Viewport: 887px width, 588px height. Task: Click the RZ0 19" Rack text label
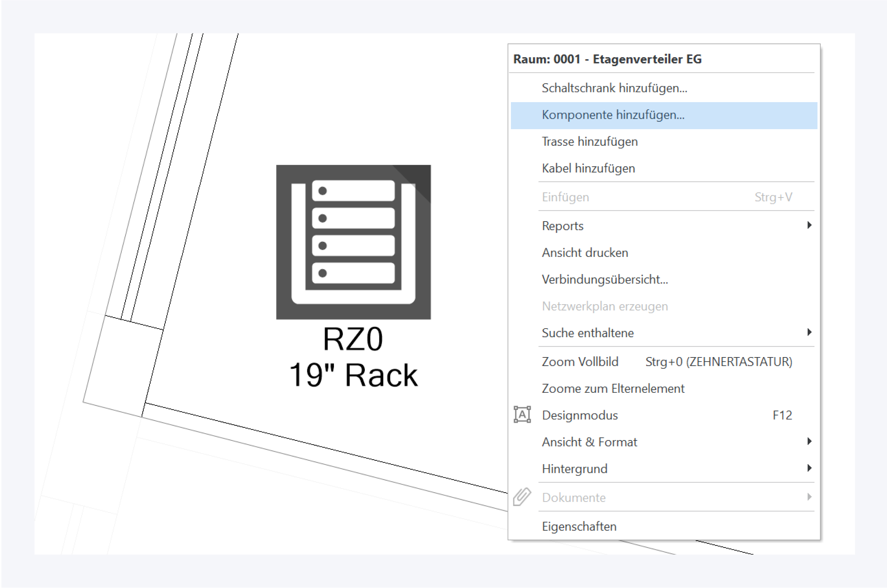coord(353,357)
